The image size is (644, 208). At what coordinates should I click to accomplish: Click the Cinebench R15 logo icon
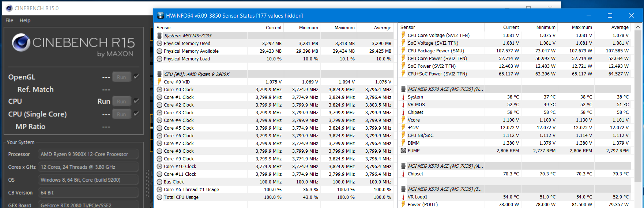point(21,42)
